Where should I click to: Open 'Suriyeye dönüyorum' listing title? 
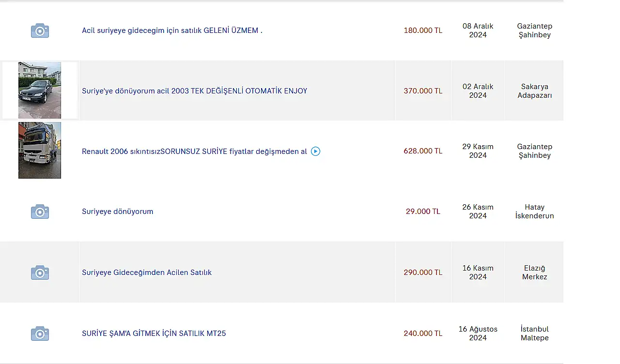[117, 212]
